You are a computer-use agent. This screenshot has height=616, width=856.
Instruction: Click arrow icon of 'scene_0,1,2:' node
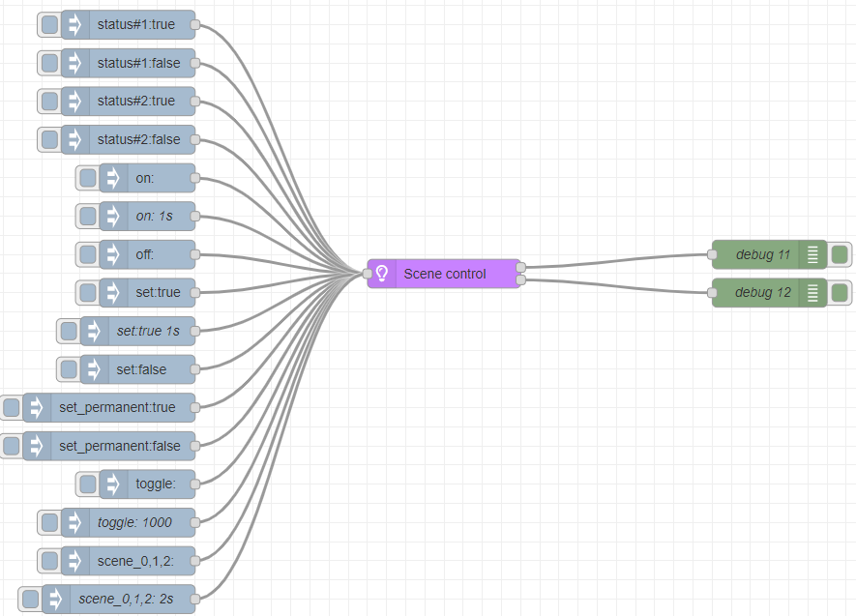[74, 561]
